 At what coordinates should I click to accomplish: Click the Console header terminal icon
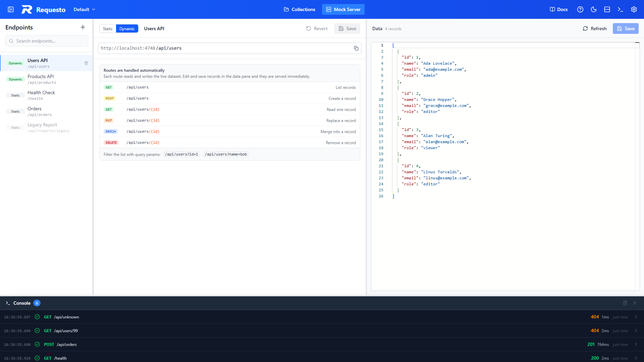8,303
